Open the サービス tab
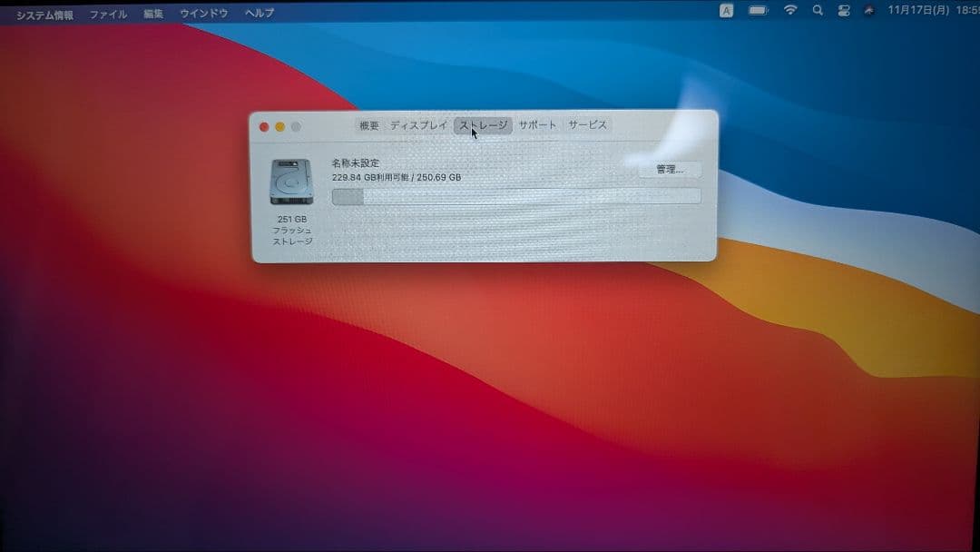The width and height of the screenshot is (980, 552). 587,125
